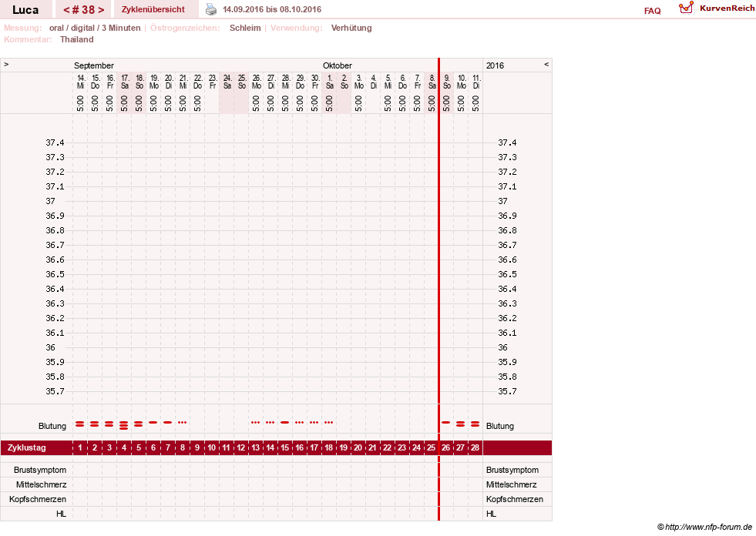The height and width of the screenshot is (536, 756).
Task: Collapse chart with right-corner < arrow
Action: click(x=546, y=64)
